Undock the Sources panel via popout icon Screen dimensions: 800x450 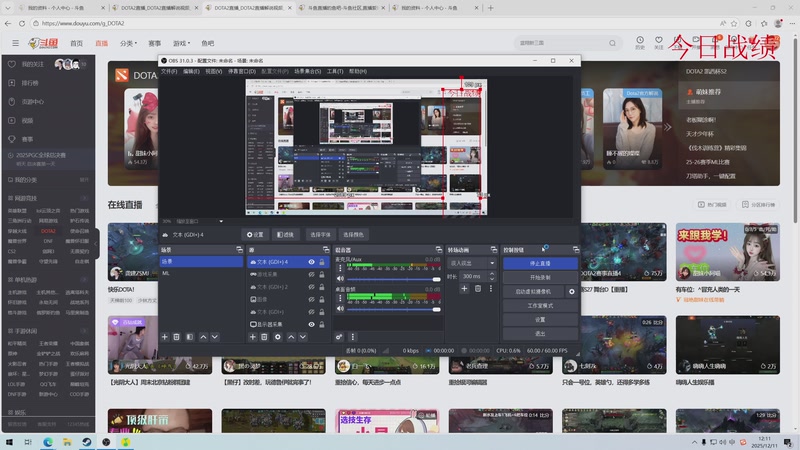[326, 250]
